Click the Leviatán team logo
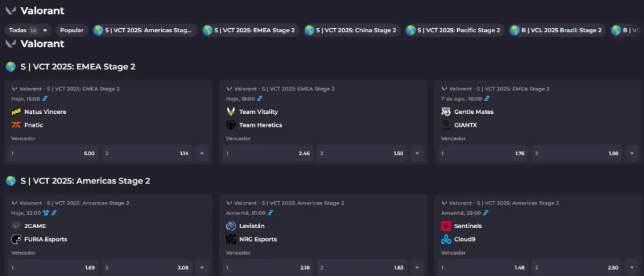Screen dimensions: 644x276 (231, 226)
